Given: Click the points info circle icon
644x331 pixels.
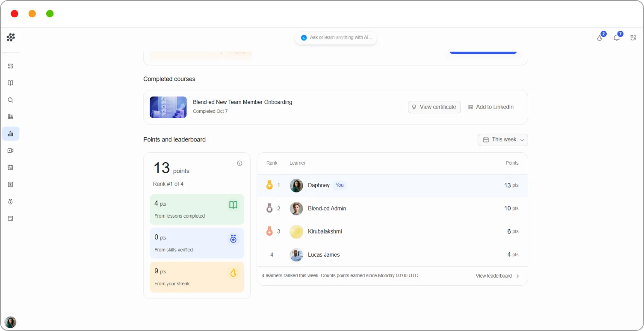Looking at the screenshot, I should [239, 163].
